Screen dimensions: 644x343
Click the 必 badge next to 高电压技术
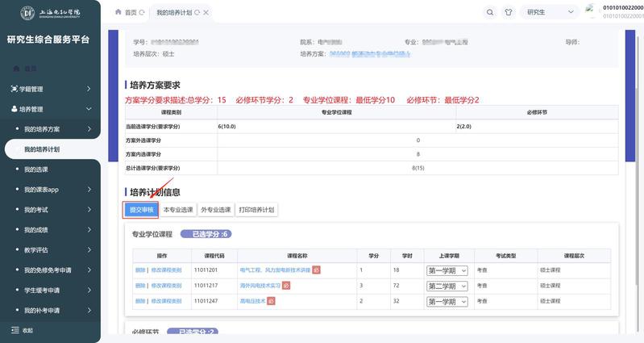click(272, 300)
